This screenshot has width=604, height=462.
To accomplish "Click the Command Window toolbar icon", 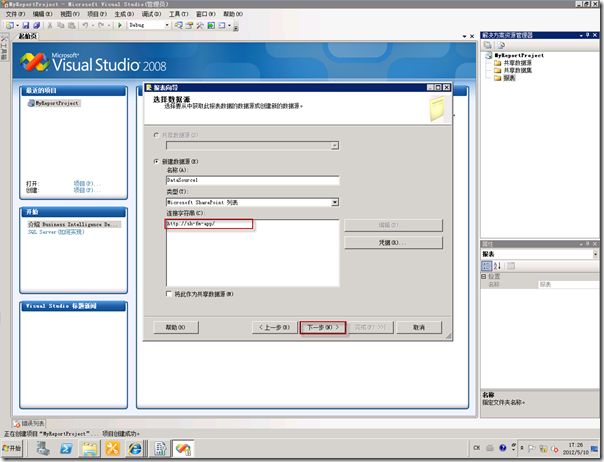I will (x=222, y=25).
